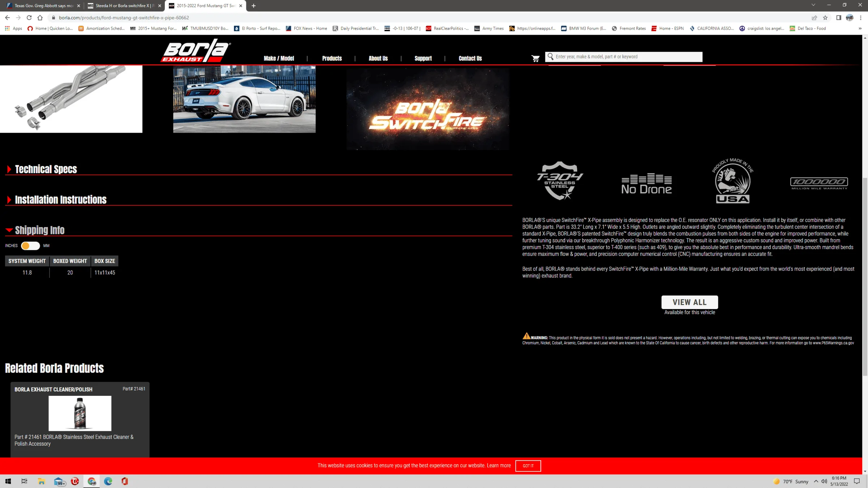Open FOX News - Home bookmark
The height and width of the screenshot is (488, 868).
(x=306, y=28)
